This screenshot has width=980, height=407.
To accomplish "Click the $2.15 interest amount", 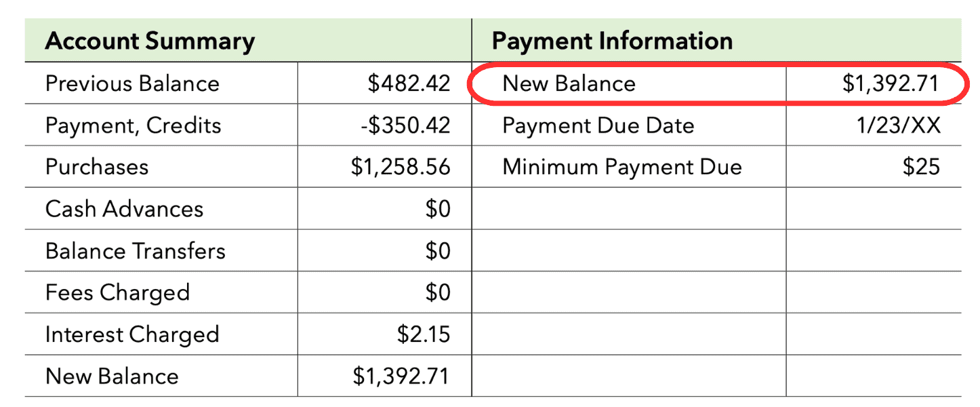I will pyautogui.click(x=424, y=334).
